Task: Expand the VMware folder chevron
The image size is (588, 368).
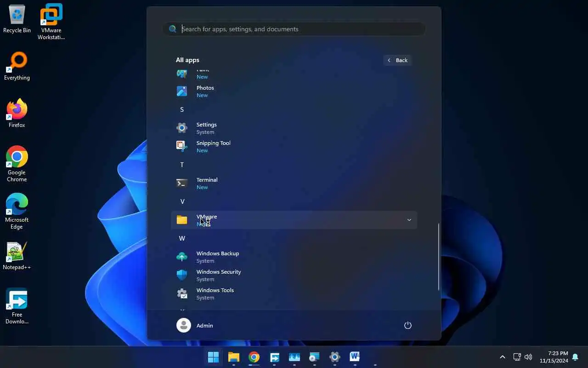Action: [409, 220]
